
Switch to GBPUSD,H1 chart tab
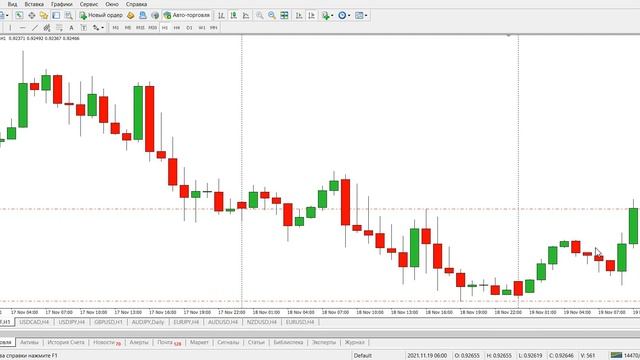[108, 322]
